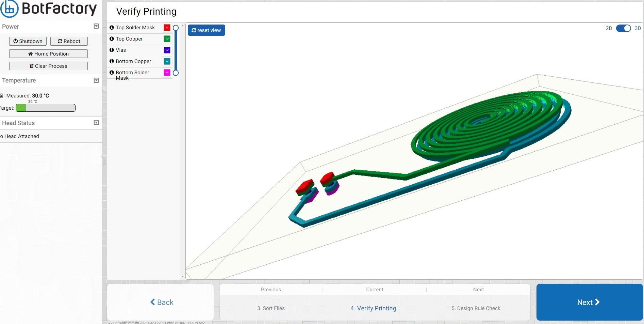
Task: Click the Home Position button
Action: point(48,54)
